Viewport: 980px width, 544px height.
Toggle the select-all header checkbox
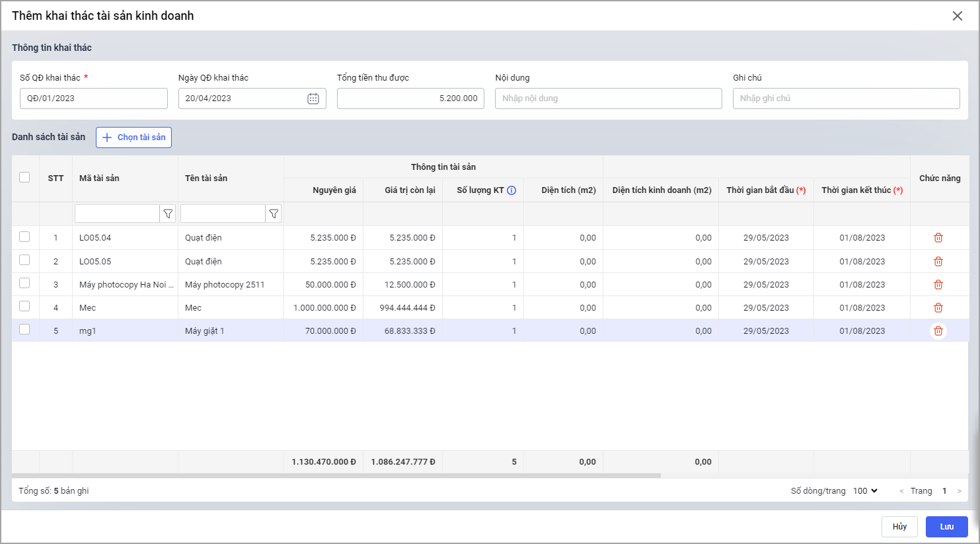point(24,177)
